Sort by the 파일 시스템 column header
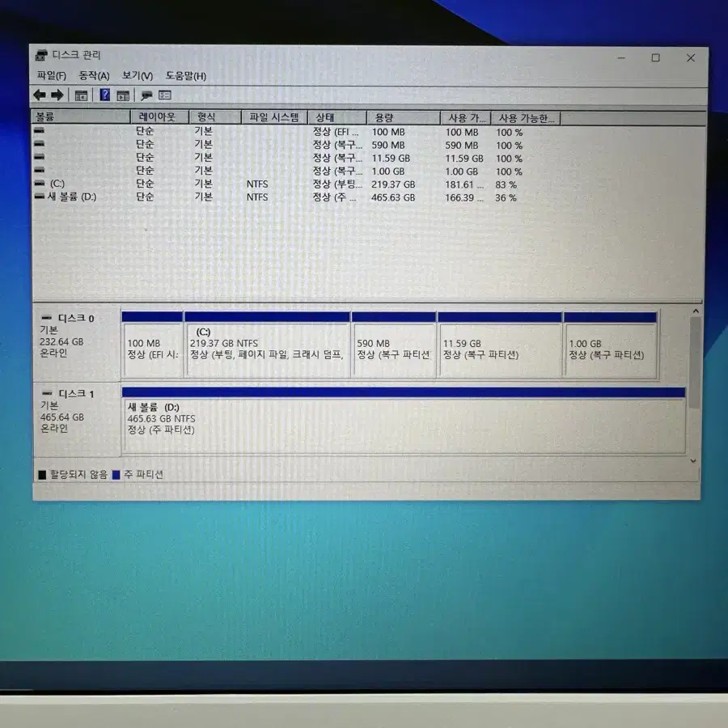The image size is (728, 728). [274, 117]
